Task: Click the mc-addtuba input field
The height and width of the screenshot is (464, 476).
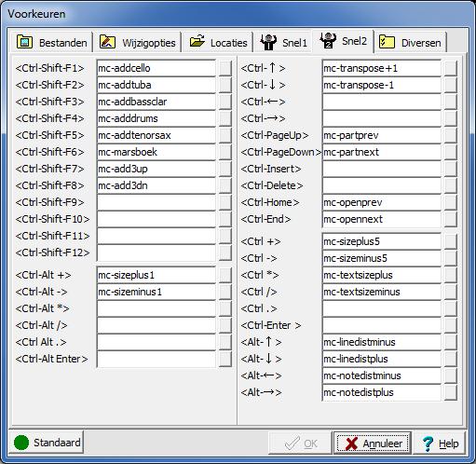Action: point(156,85)
